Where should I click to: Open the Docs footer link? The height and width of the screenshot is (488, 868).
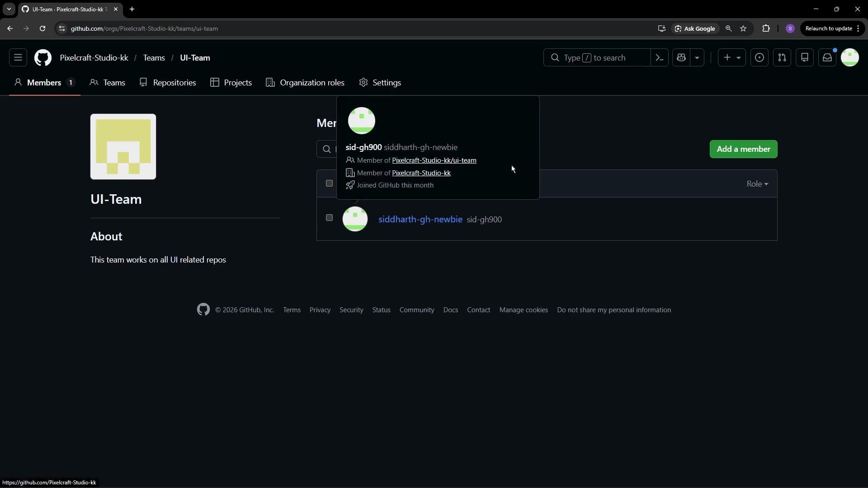[x=451, y=310]
